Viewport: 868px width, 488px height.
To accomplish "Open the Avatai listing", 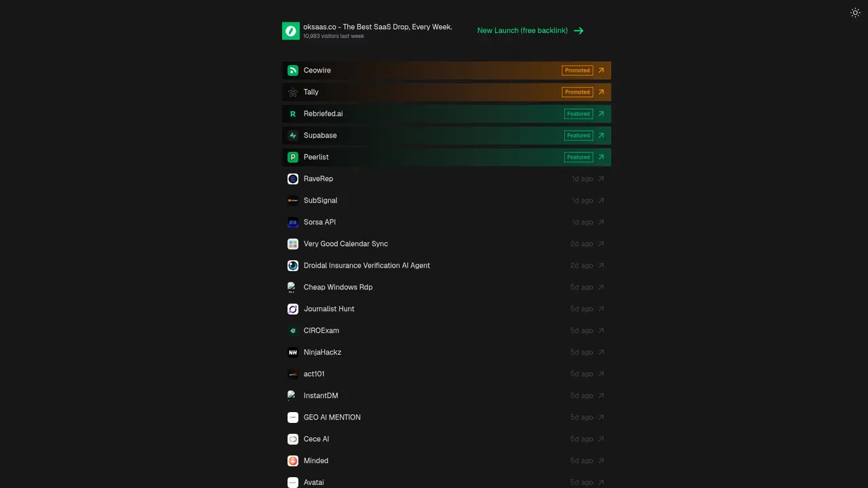I will 446,483.
